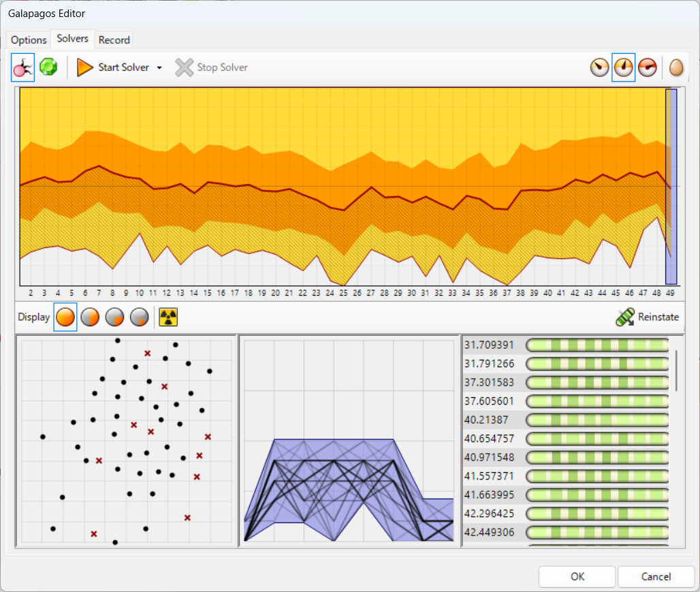Select the full orange sphere display mode

pos(65,317)
